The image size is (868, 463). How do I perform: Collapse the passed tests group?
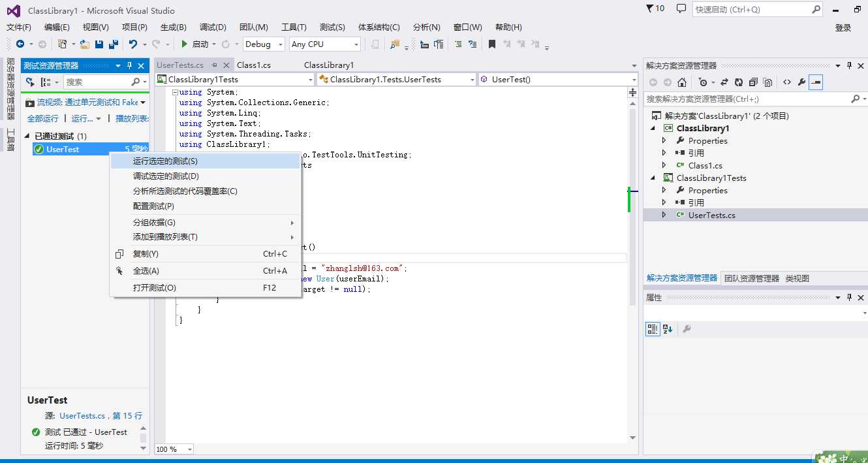pos(27,136)
